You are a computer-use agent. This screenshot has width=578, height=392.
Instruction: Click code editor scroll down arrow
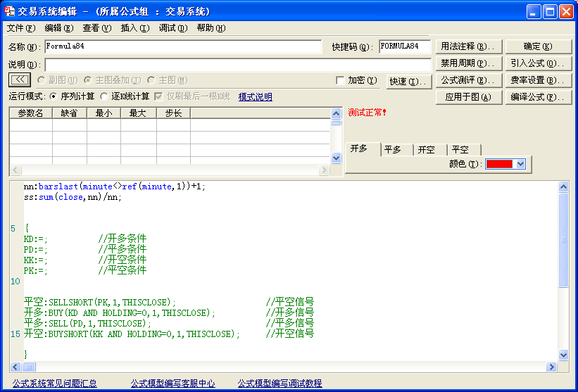(563, 355)
